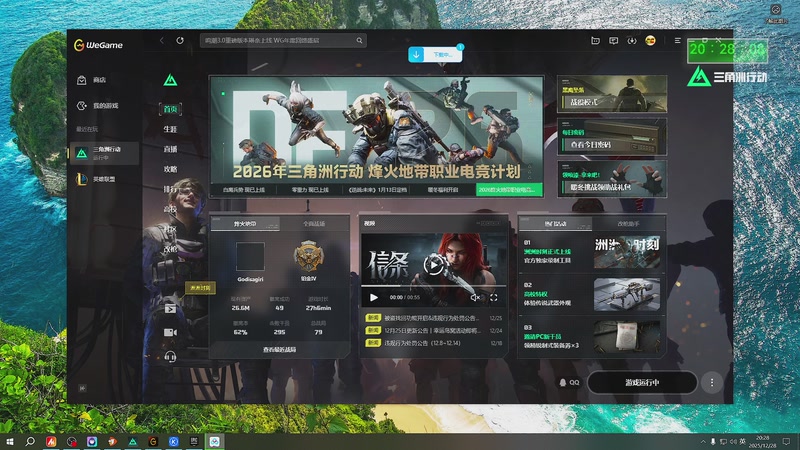
Task: Open the three-dot more options menu
Action: point(712,382)
